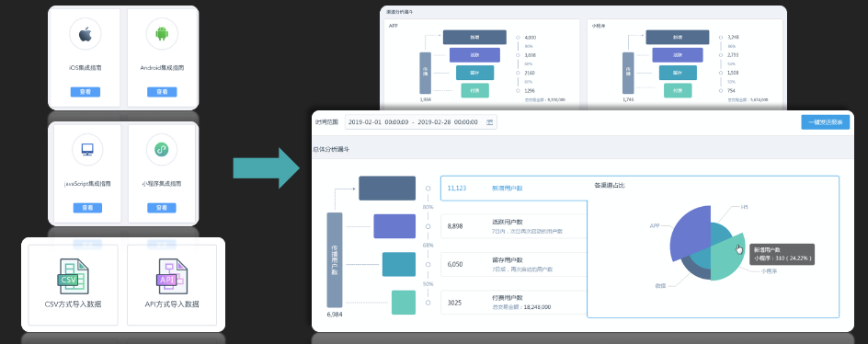
Task: Click the 1,984 value in back window APP funnel
Action: point(425,99)
